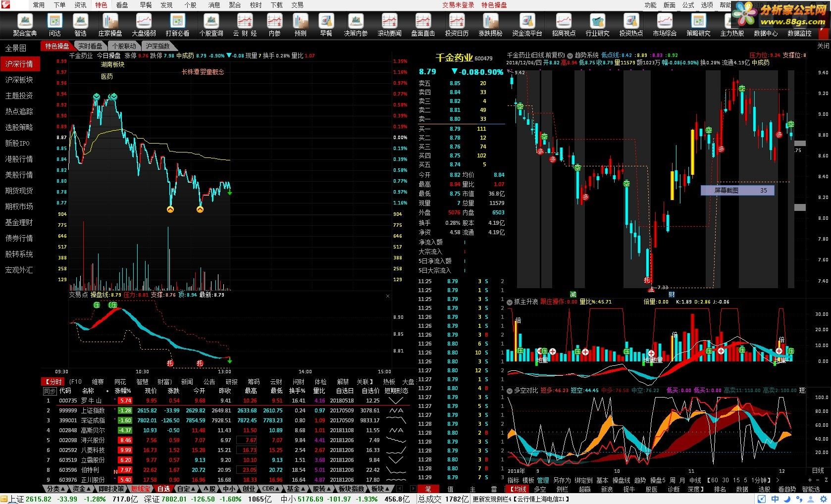Open the 智选 toolbar icon
The image size is (831, 504).
coord(81,25)
